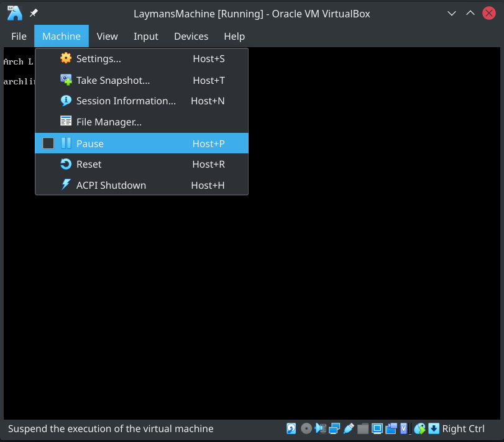504x442 pixels.
Task: Click the VirtualBox app icon in title bar
Action: click(x=15, y=13)
